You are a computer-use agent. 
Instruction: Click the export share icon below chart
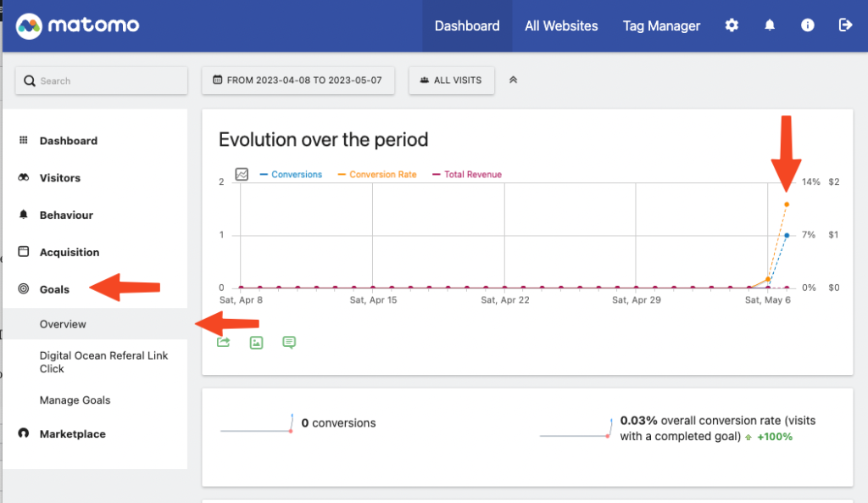pyautogui.click(x=224, y=343)
